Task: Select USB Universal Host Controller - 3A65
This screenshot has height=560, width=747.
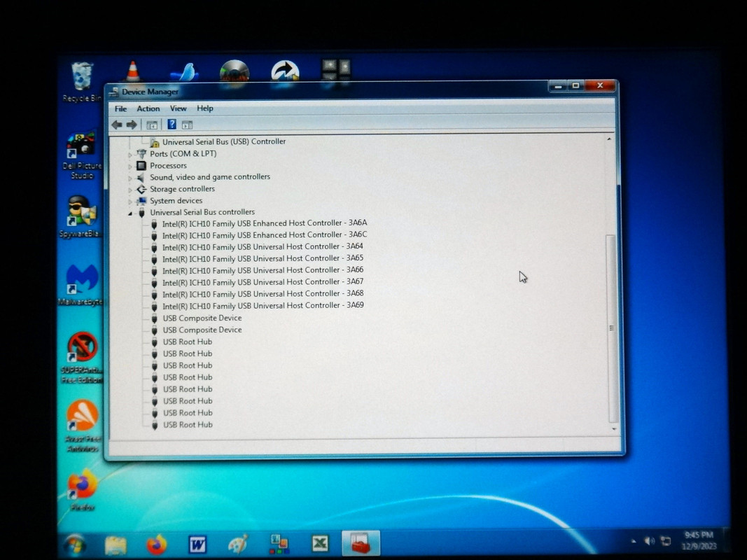Action: click(x=263, y=258)
